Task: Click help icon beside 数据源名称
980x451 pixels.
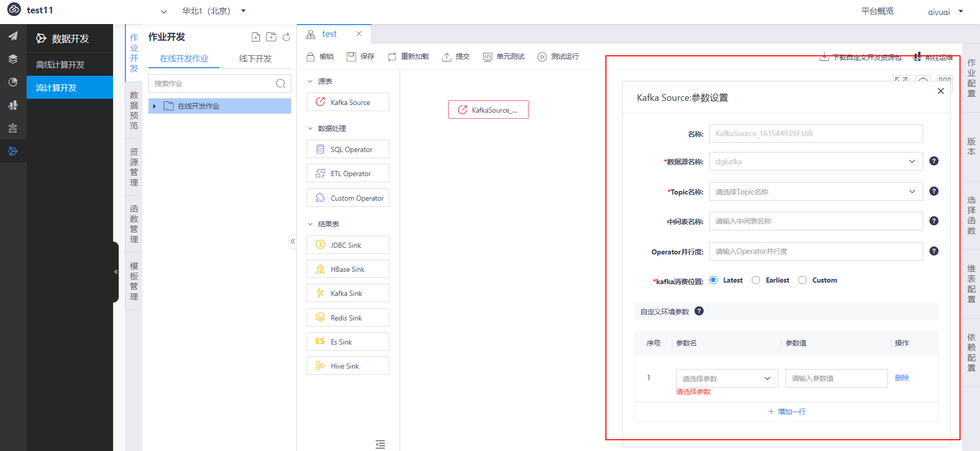Action: [934, 161]
